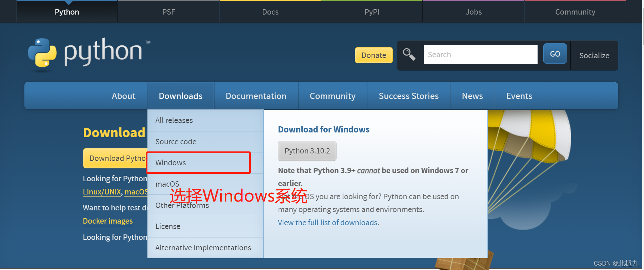Open the Socialize menu
This screenshot has height=270, width=644.
pos(594,56)
